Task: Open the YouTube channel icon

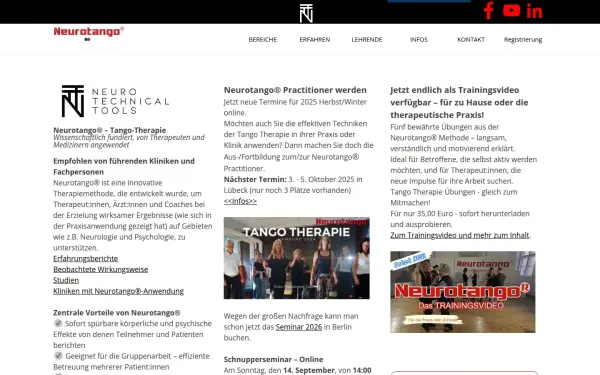Action: click(511, 10)
